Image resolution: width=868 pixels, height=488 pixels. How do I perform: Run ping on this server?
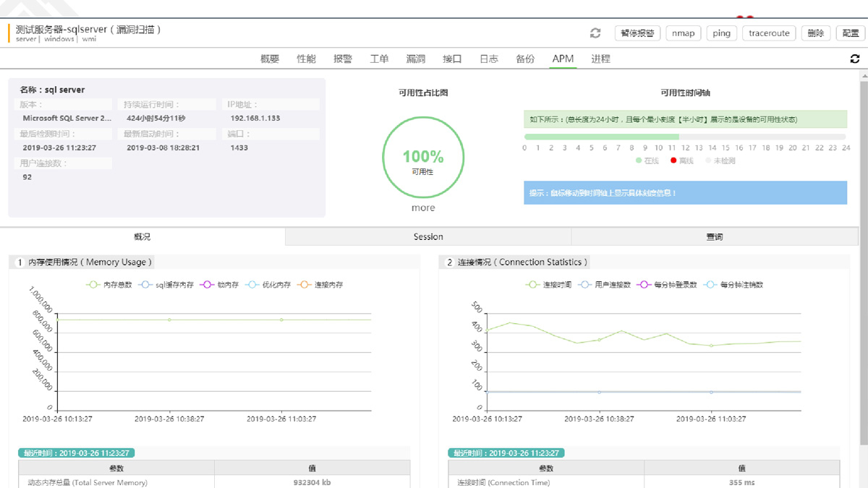click(x=721, y=33)
